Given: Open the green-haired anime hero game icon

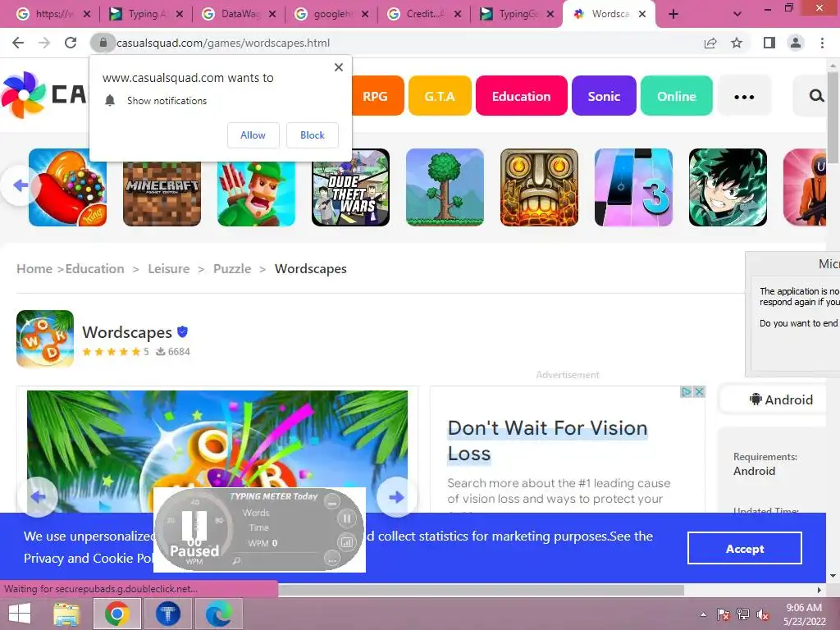Looking at the screenshot, I should point(728,188).
